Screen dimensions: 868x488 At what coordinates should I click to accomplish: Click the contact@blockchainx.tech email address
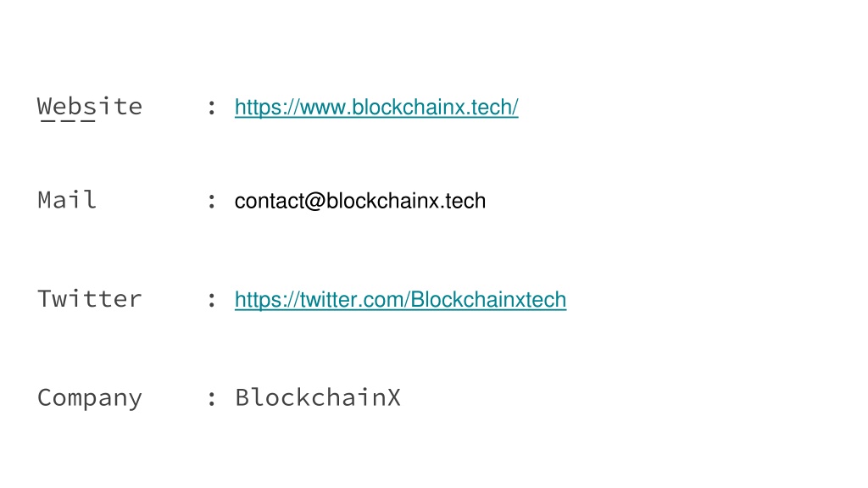point(359,201)
